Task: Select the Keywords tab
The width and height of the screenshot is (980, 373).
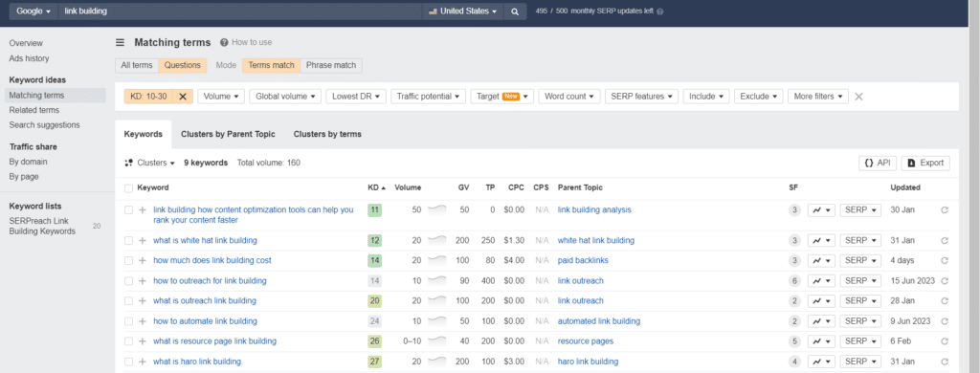Action: (x=144, y=134)
